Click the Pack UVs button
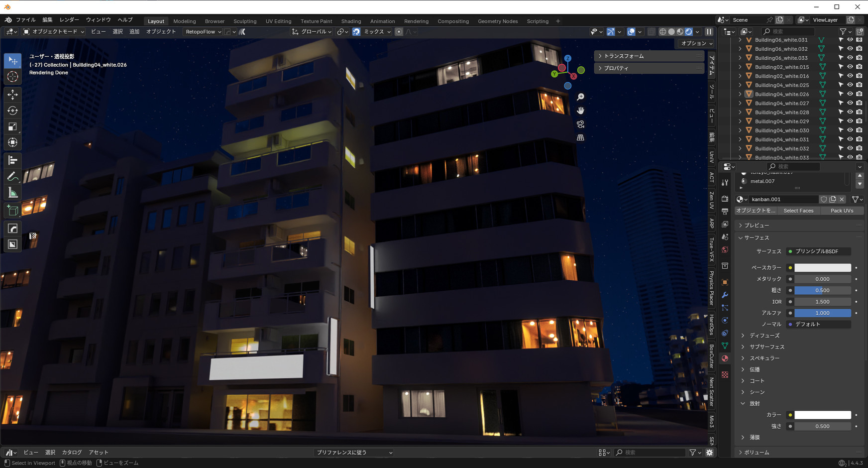 tap(842, 211)
